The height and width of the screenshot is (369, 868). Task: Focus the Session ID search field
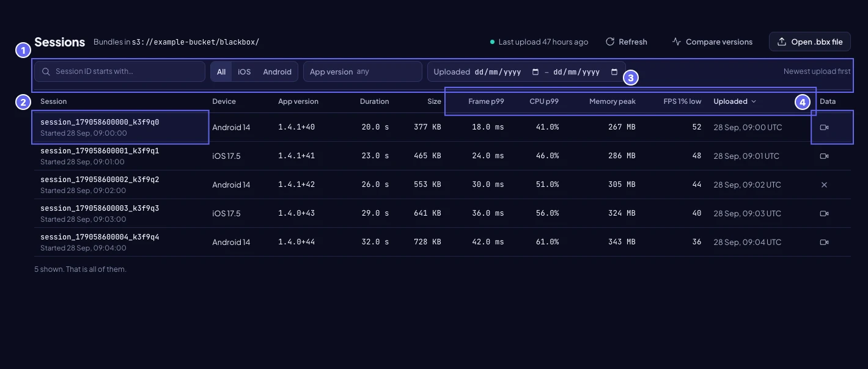click(120, 71)
